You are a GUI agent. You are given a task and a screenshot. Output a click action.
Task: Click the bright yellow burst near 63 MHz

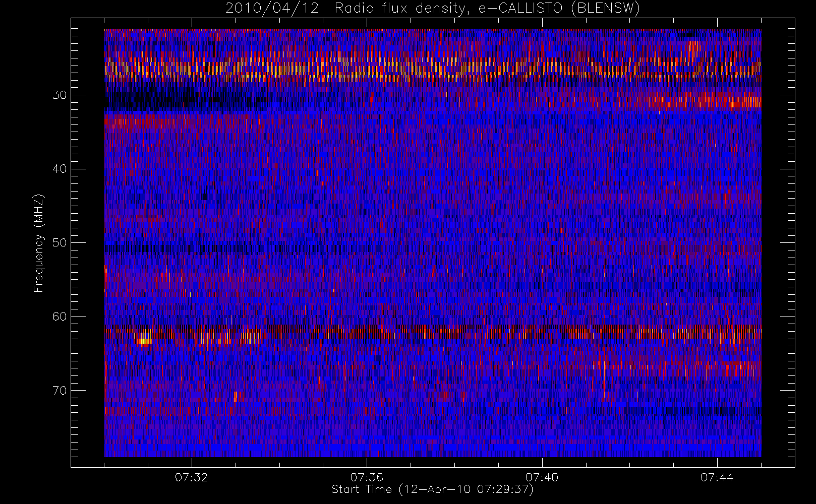(x=144, y=339)
